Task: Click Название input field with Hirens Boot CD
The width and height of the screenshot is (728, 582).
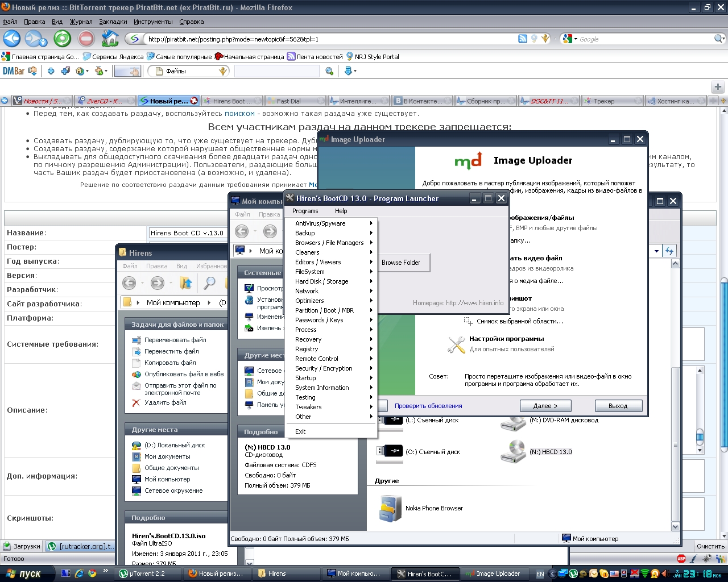Action: coord(189,233)
